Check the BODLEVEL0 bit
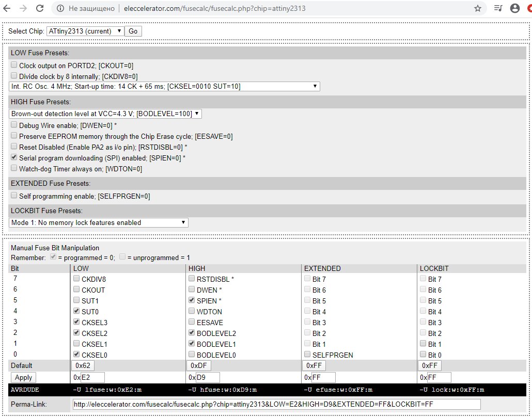 point(192,354)
